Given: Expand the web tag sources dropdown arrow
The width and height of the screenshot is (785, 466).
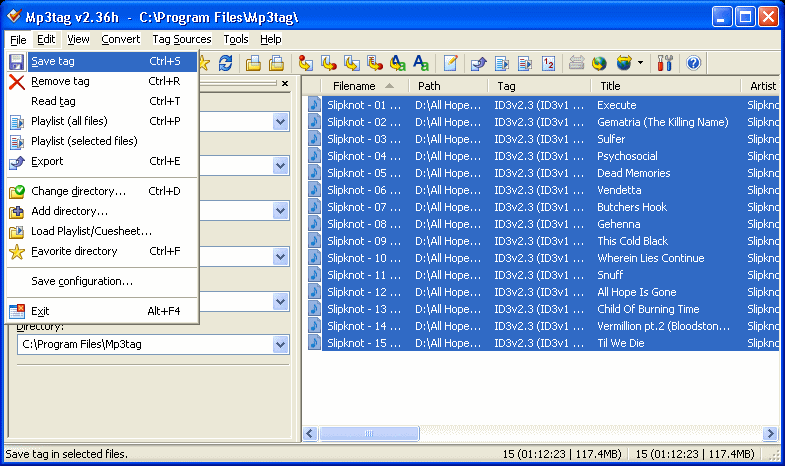Looking at the screenshot, I should click(x=640, y=63).
